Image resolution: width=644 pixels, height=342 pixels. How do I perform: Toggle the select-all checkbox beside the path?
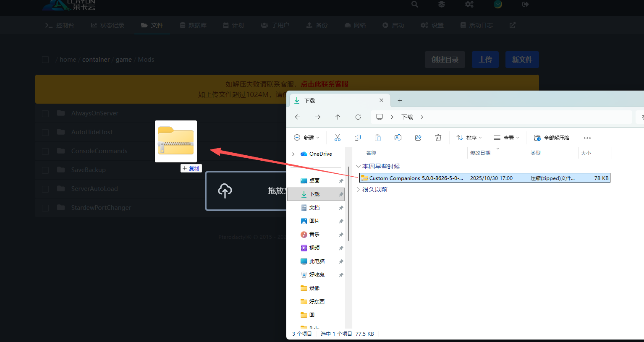point(45,60)
